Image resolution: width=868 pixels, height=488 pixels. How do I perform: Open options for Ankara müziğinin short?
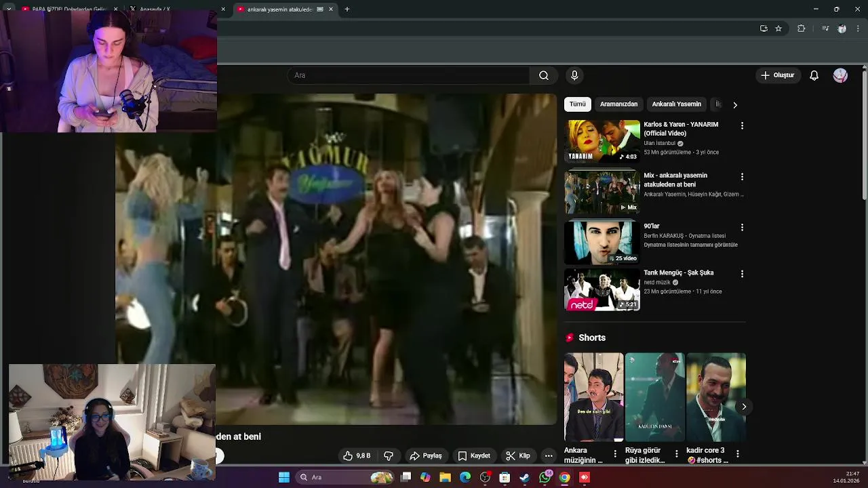[x=615, y=453]
